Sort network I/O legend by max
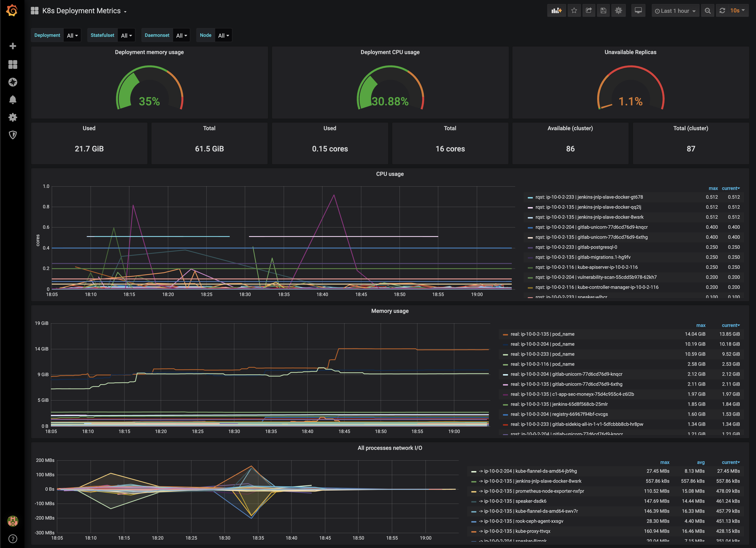Screen dimensions: 756x548 [x=665, y=462]
